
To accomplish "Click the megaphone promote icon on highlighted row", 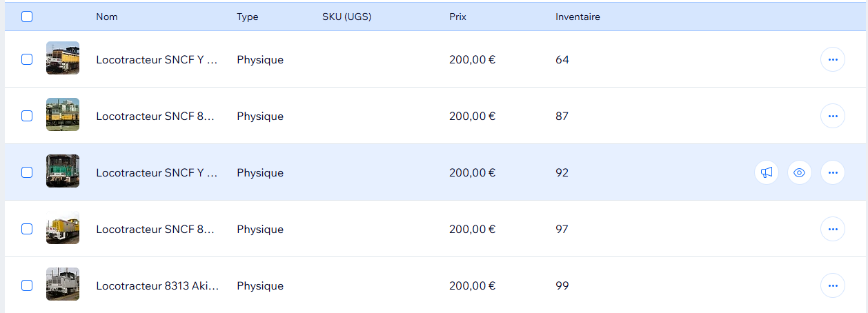I will pyautogui.click(x=766, y=172).
